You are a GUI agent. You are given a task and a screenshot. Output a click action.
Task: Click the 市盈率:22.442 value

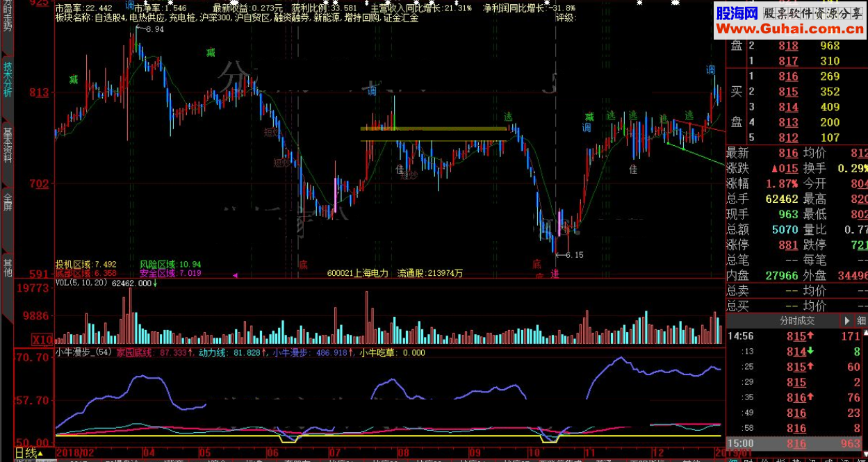point(83,8)
